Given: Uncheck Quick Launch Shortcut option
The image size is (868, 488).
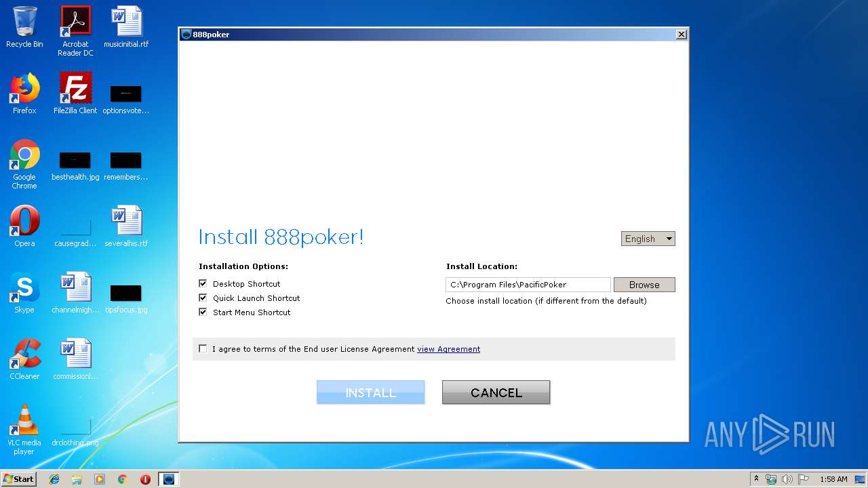Looking at the screenshot, I should click(x=203, y=298).
